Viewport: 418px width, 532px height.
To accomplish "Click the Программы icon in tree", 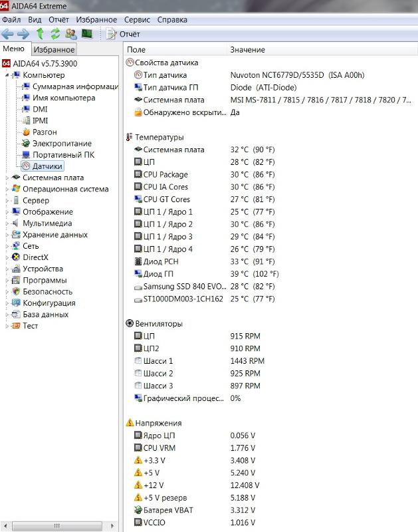I will pos(16,280).
